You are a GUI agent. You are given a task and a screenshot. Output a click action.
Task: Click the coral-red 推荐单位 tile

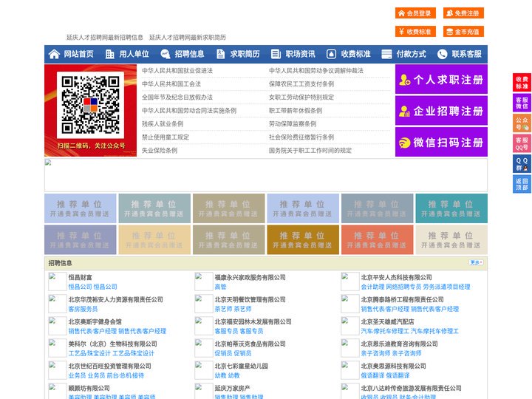[x=378, y=239]
